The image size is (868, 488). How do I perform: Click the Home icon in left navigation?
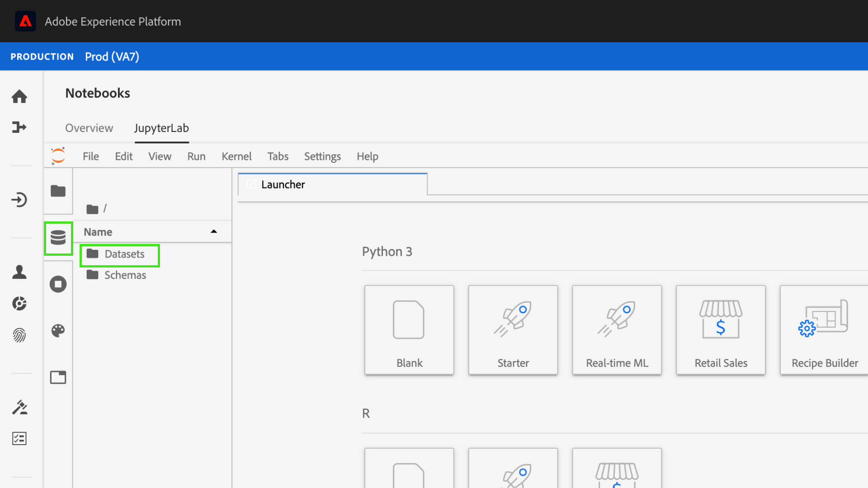pos(19,96)
